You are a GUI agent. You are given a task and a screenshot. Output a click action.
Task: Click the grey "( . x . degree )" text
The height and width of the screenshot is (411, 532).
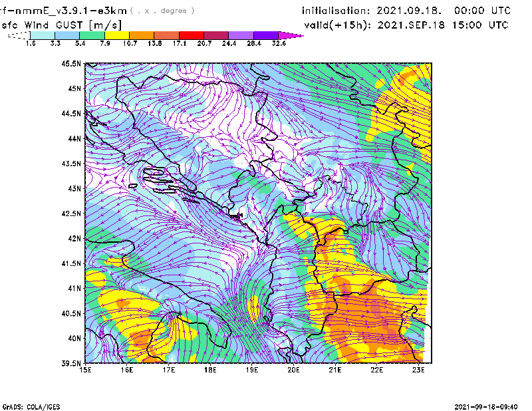pyautogui.click(x=162, y=11)
